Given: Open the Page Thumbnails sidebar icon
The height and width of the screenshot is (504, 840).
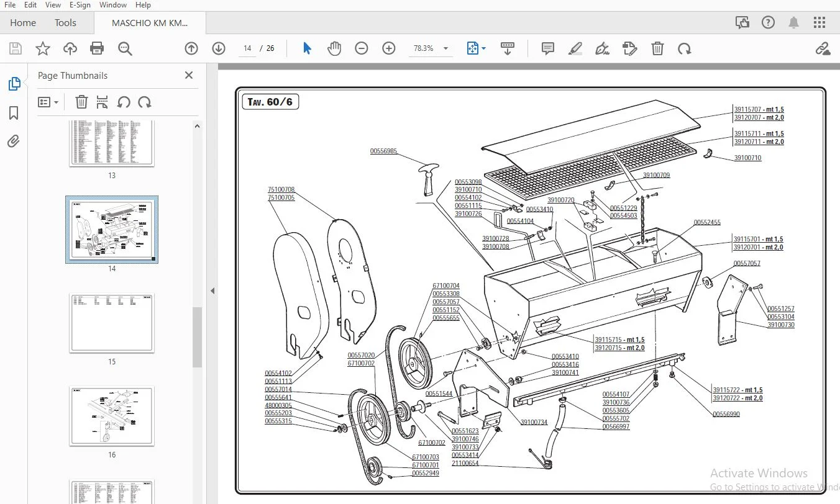Looking at the screenshot, I should (14, 84).
